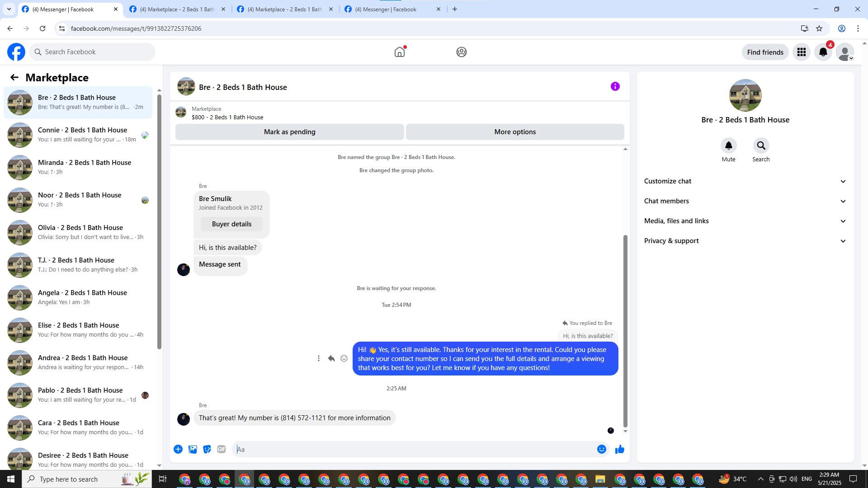Open the $800 Marketplace listing link

coord(227,117)
